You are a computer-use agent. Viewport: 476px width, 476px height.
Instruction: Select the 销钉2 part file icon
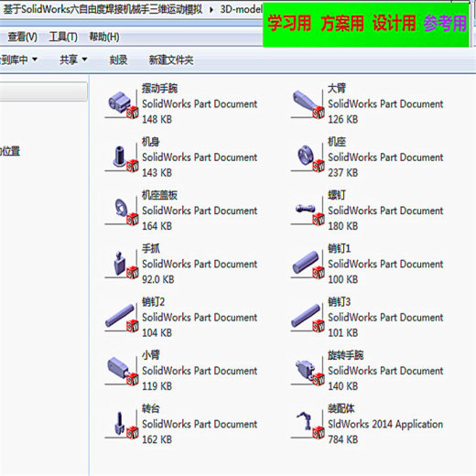click(122, 318)
